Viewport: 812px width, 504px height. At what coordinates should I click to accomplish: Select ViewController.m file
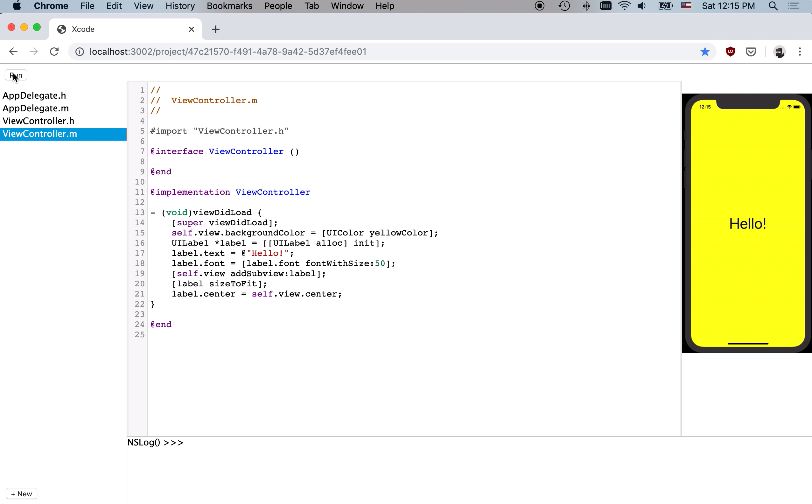tap(40, 134)
